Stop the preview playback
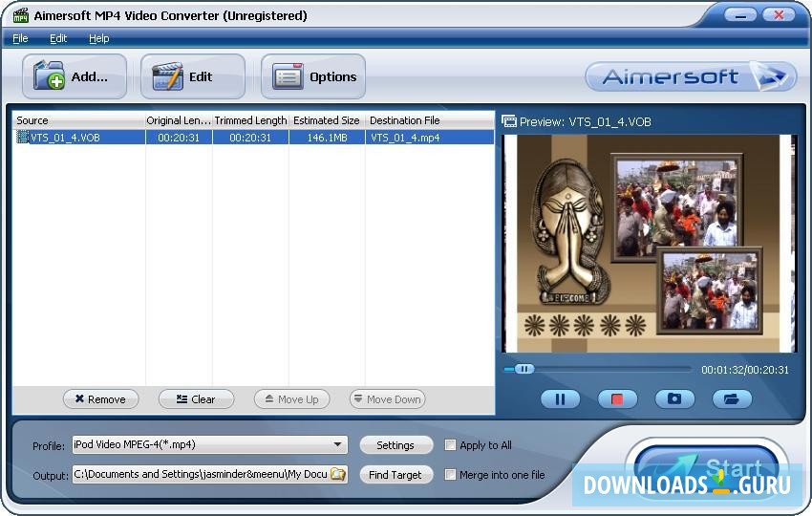The height and width of the screenshot is (516, 812). click(x=617, y=398)
